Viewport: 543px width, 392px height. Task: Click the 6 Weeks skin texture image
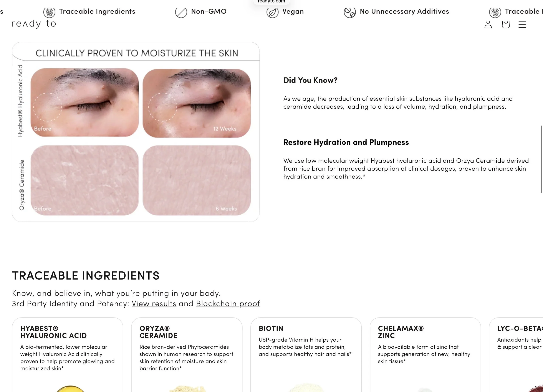click(197, 180)
